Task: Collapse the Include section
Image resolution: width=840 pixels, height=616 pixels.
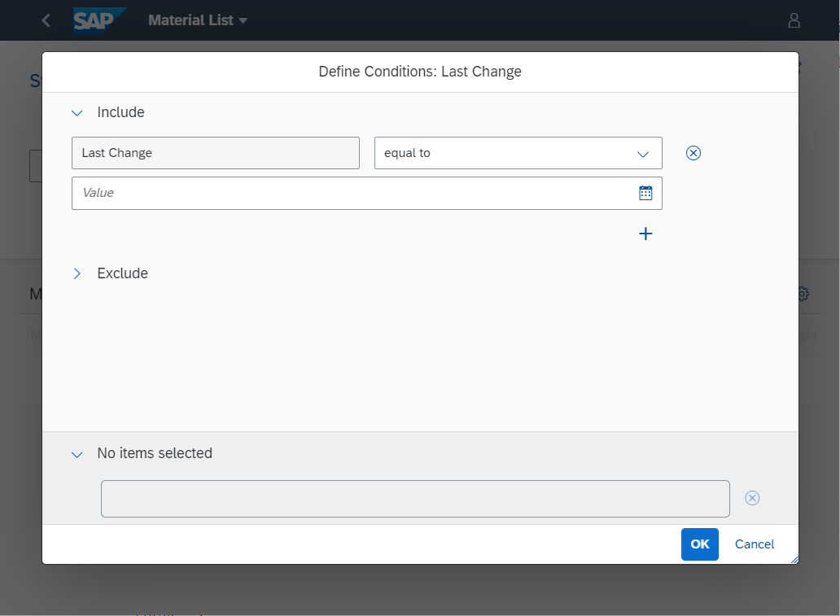Action: (x=77, y=112)
